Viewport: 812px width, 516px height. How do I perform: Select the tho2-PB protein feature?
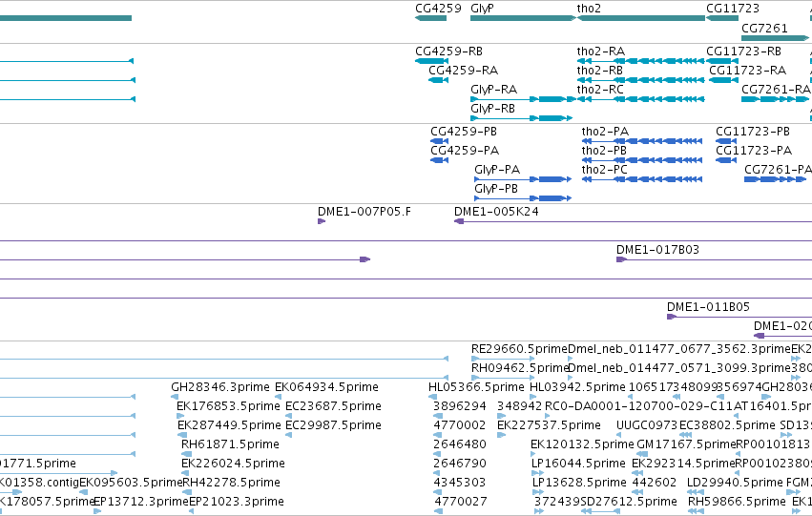tap(642, 160)
